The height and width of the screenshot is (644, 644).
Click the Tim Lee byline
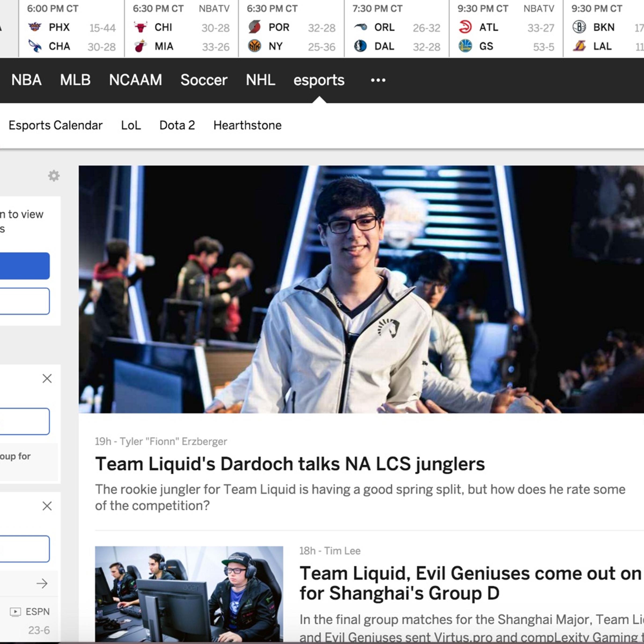[x=343, y=551]
